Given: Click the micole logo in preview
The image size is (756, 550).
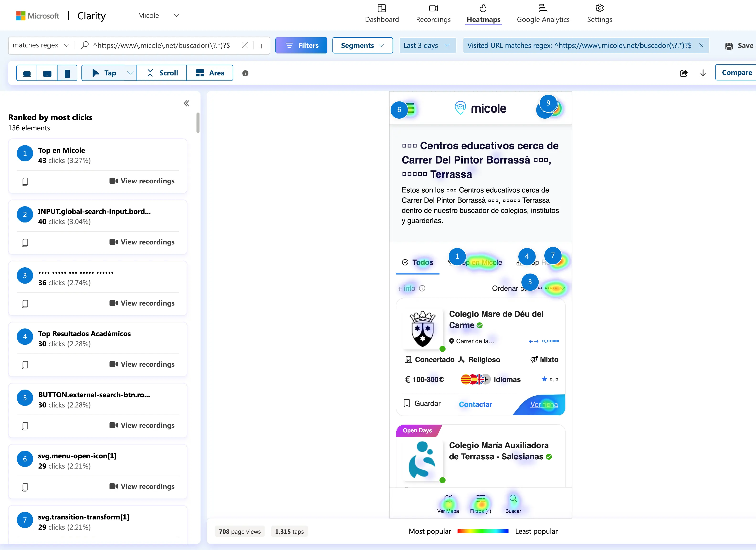Looking at the screenshot, I should coord(480,108).
